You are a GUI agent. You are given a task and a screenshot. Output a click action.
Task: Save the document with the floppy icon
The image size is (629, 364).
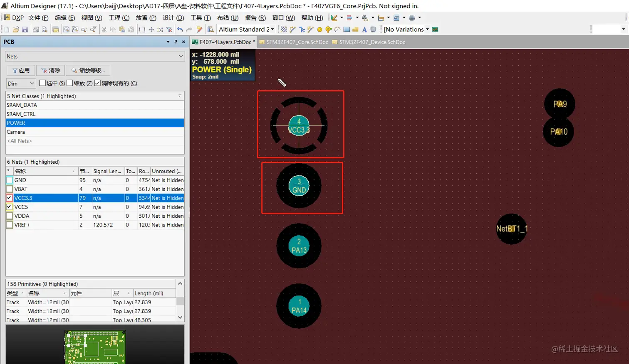25,30
